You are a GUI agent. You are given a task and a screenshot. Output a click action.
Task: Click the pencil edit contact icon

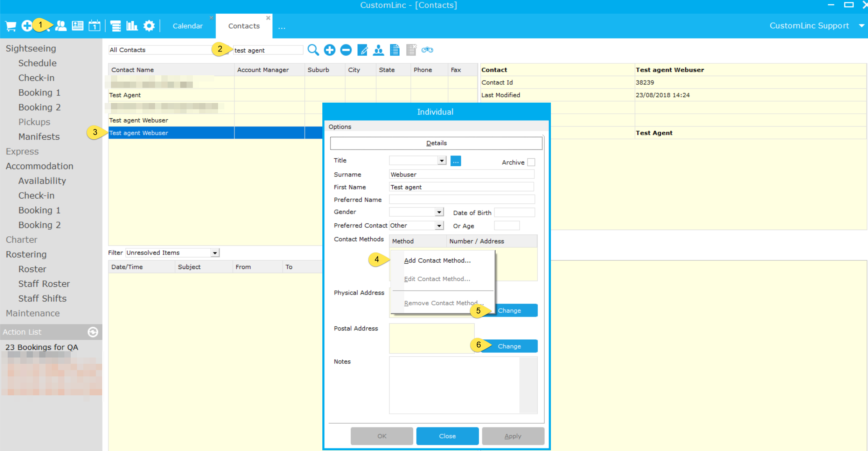point(362,50)
